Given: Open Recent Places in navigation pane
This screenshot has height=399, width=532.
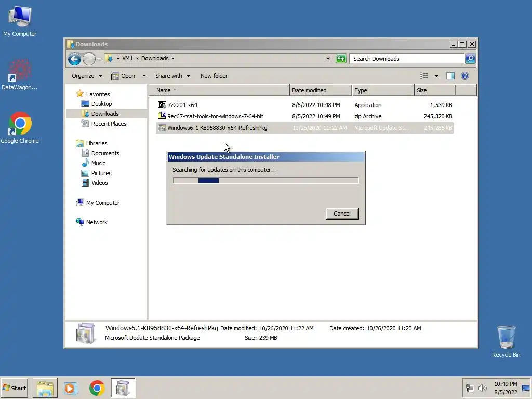Looking at the screenshot, I should tap(109, 124).
